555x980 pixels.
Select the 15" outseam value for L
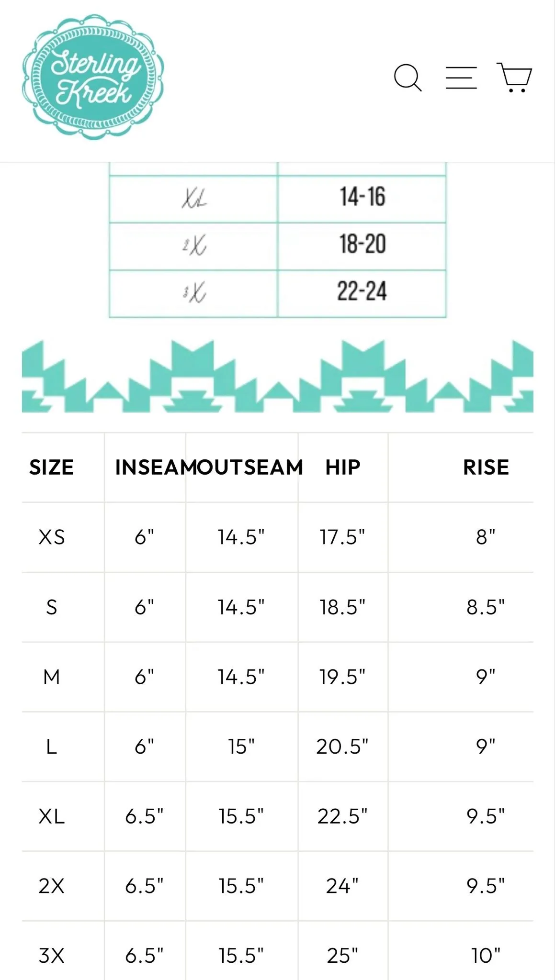point(241,746)
